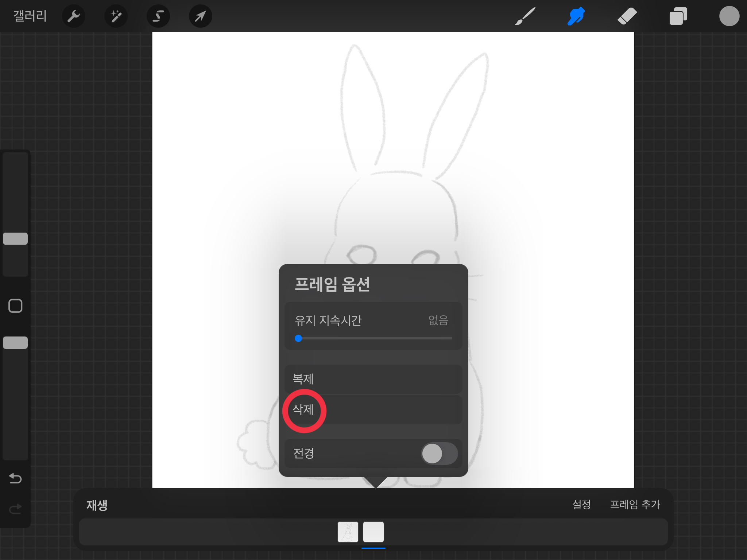Open the Actions wrench menu
This screenshot has width=747, height=560.
coord(74,16)
